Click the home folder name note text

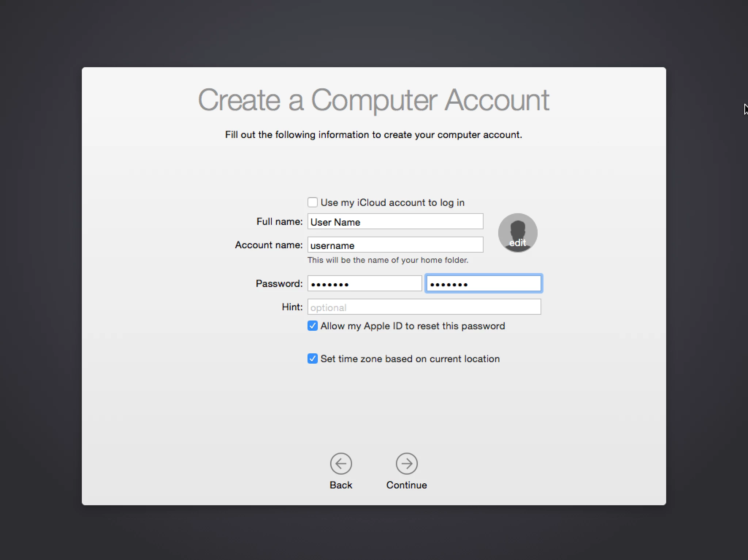click(388, 260)
